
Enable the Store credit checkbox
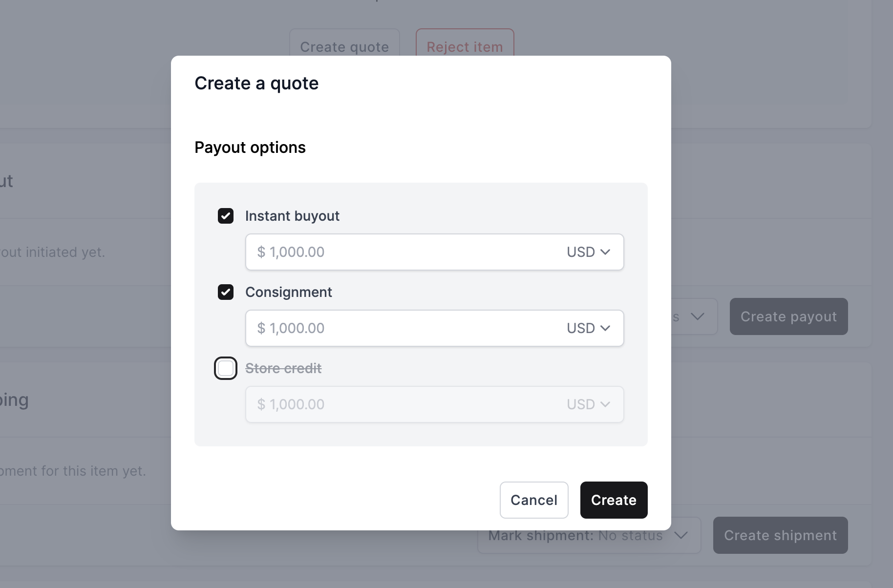click(226, 368)
